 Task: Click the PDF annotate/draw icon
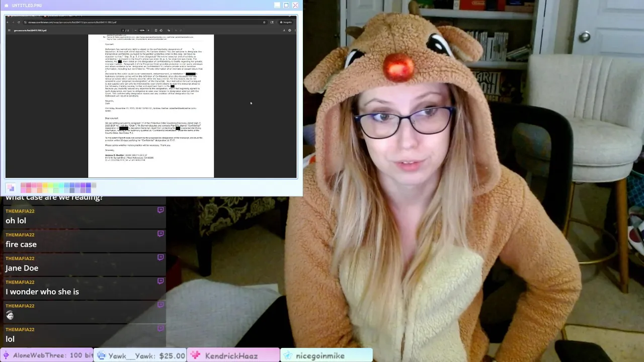point(169,30)
